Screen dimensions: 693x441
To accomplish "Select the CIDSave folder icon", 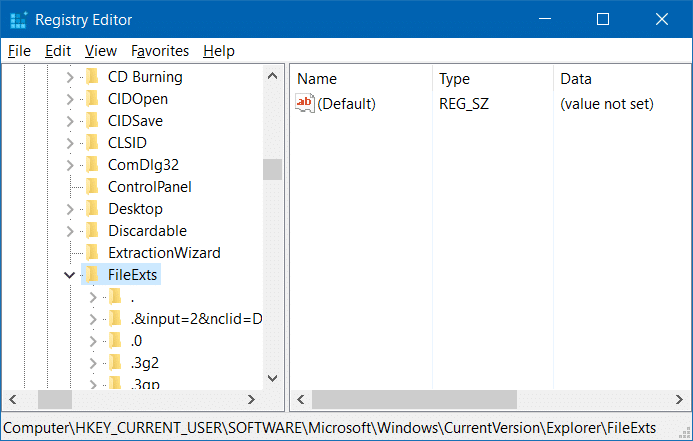I will tap(92, 121).
